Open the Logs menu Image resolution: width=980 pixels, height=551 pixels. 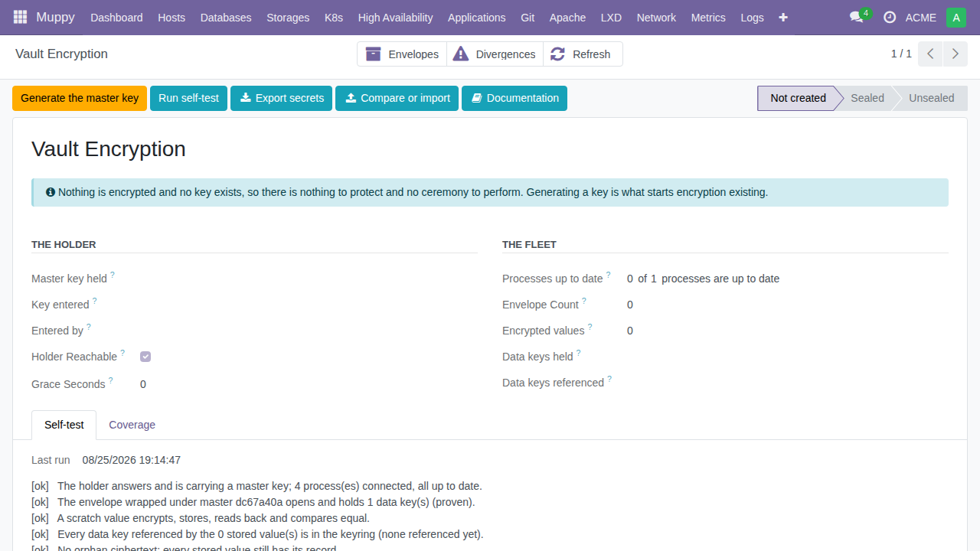pyautogui.click(x=752, y=18)
